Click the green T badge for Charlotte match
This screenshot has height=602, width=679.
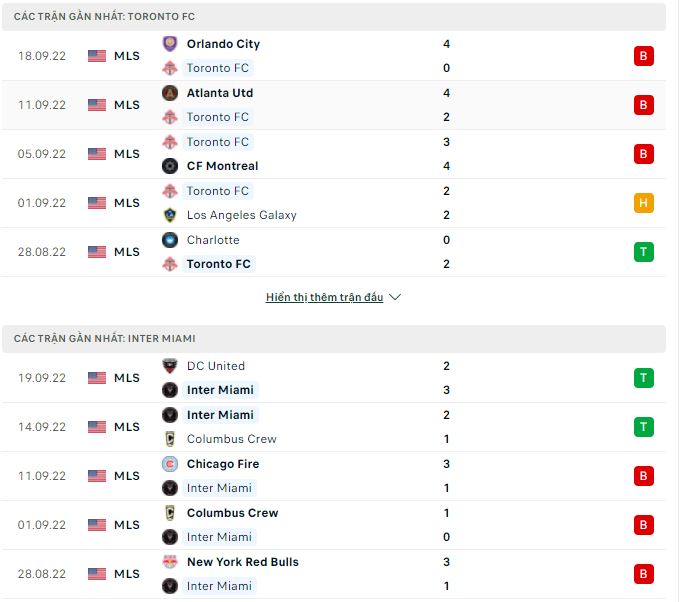644,252
